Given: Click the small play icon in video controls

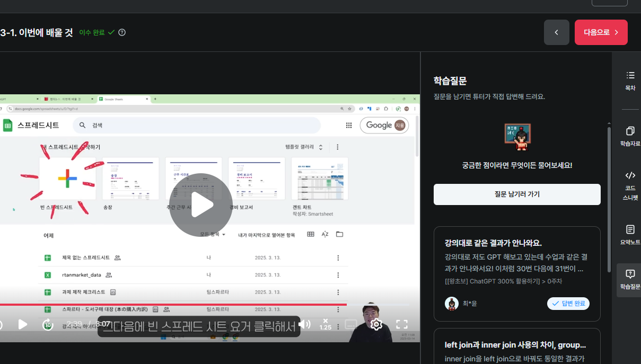Looking at the screenshot, I should coord(23,324).
